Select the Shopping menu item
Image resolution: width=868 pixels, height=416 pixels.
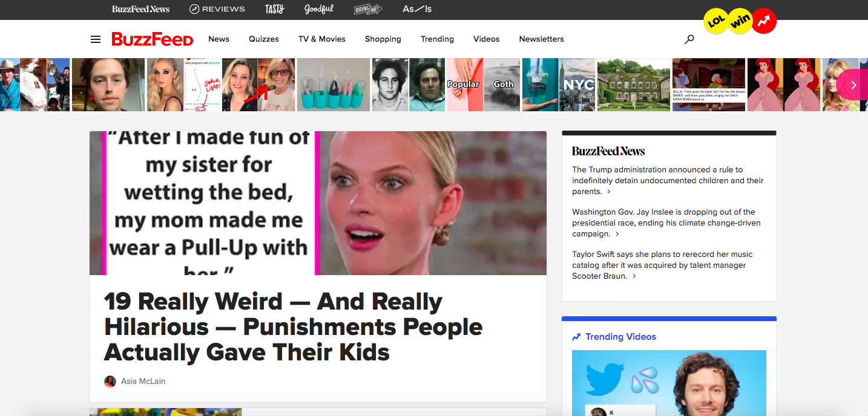(383, 39)
